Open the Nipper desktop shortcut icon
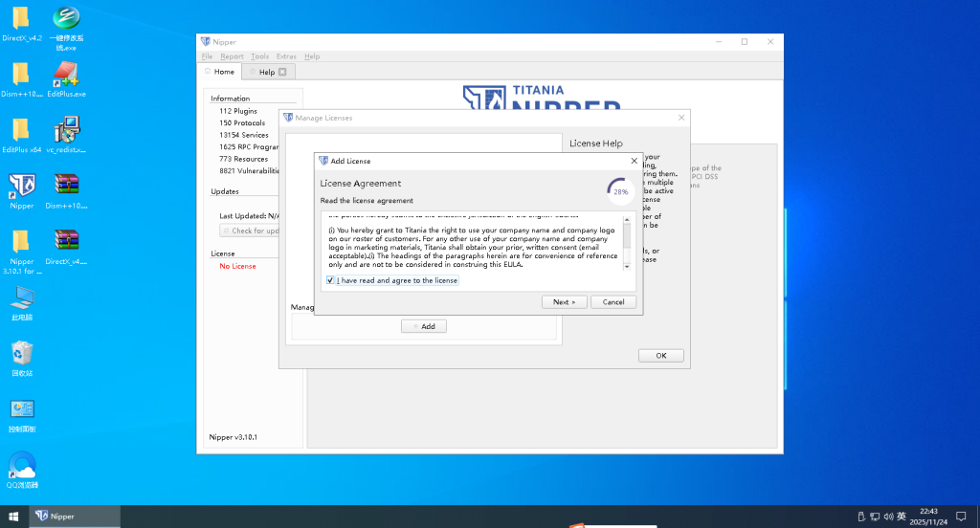The height and width of the screenshot is (528, 980). (21, 186)
